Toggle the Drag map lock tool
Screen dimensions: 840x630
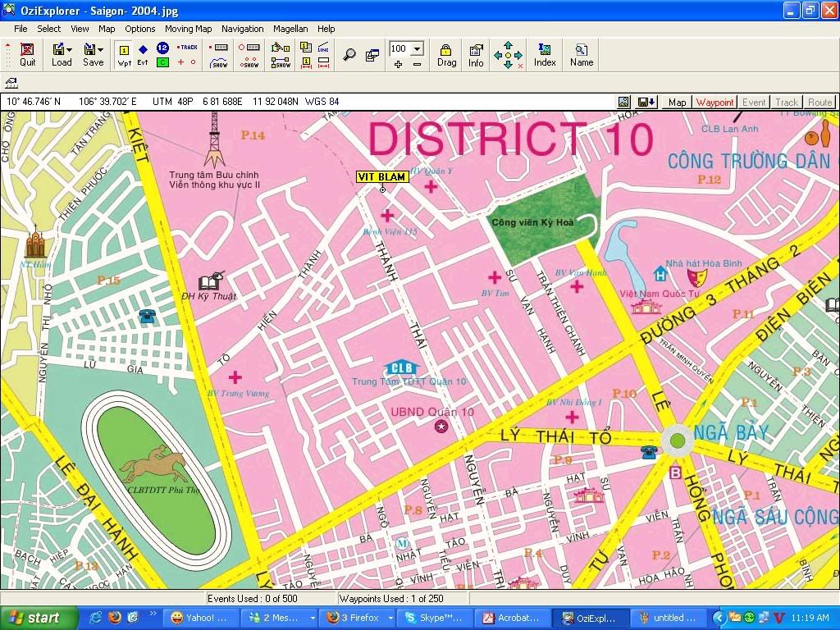point(446,55)
